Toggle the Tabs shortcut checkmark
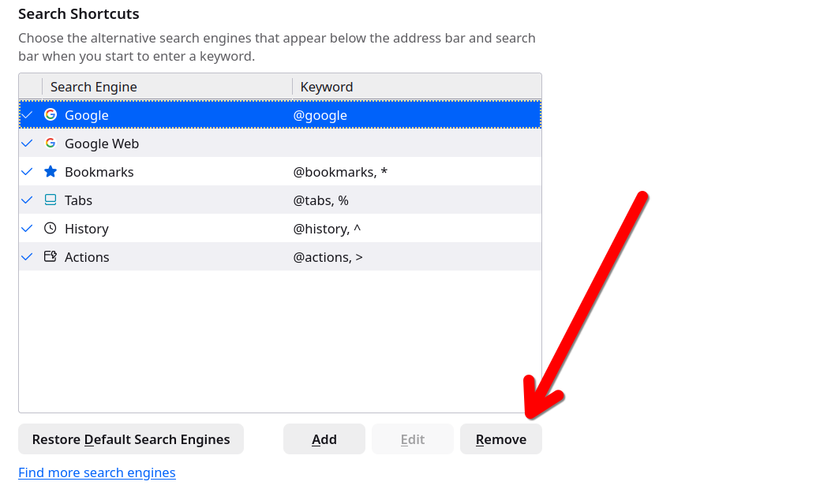This screenshot has width=835, height=504. [x=28, y=200]
